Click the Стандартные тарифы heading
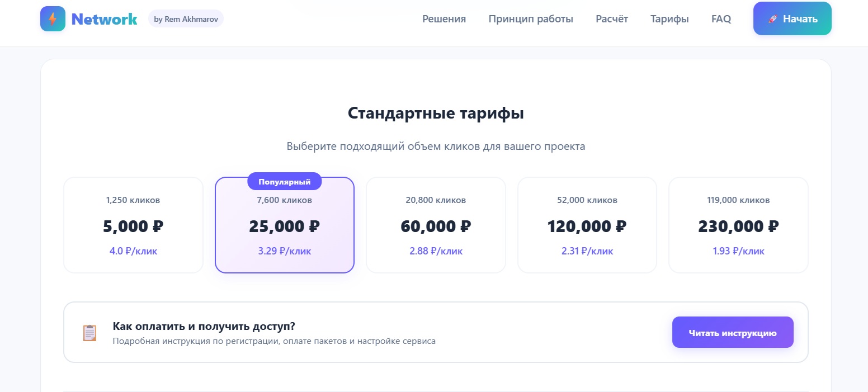868x392 pixels. pos(436,114)
